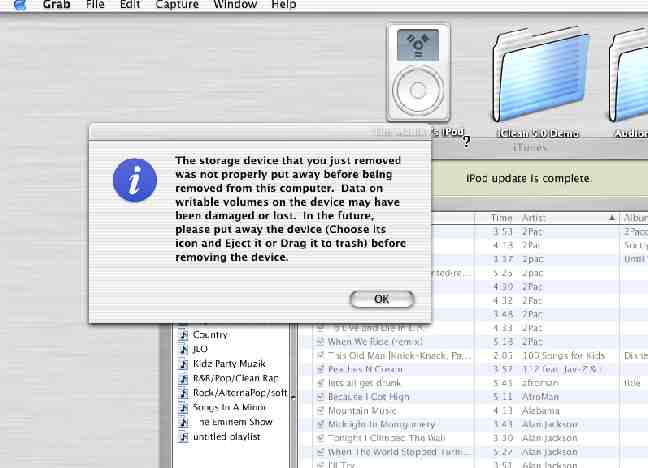Image resolution: width=648 pixels, height=468 pixels.
Task: Toggle the Peaches N Cream checkbox
Action: tap(320, 369)
